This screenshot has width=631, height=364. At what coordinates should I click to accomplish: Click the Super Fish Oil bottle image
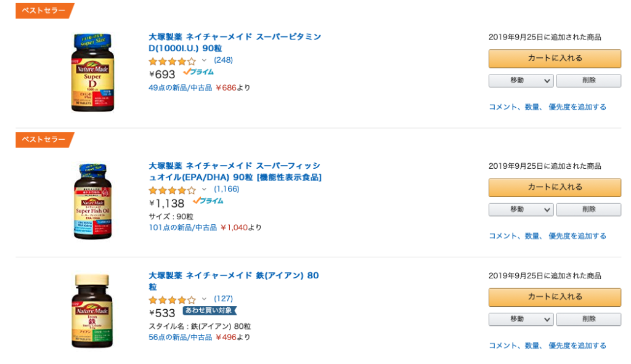(x=92, y=201)
